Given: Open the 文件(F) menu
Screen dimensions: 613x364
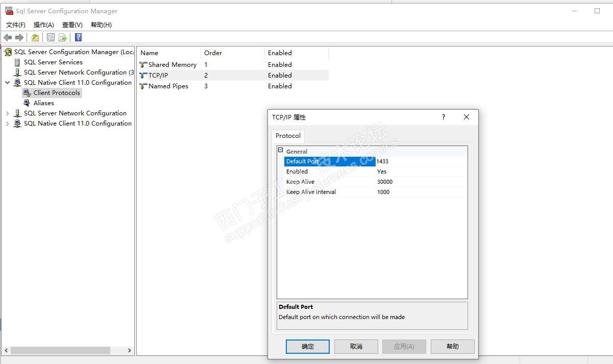Looking at the screenshot, I should click(x=16, y=25).
